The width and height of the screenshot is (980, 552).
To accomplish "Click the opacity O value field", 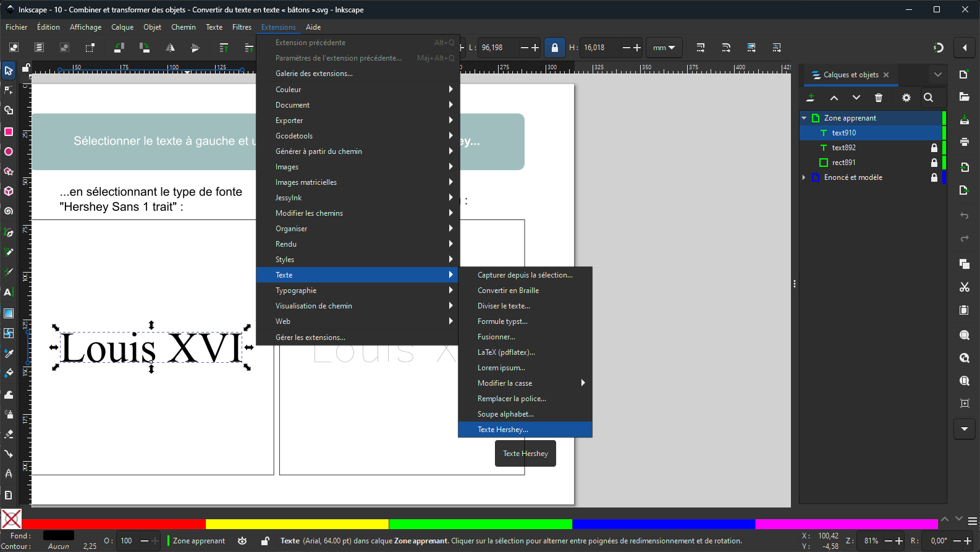I will [128, 541].
